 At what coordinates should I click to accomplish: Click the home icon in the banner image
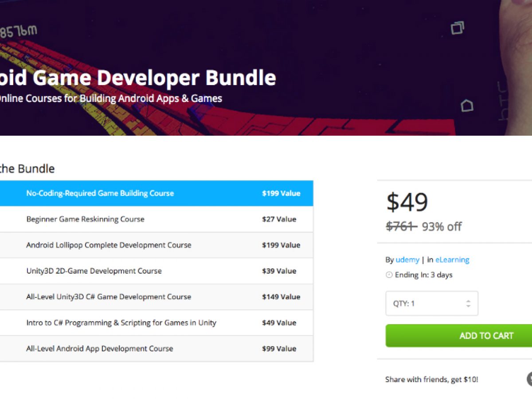point(467,106)
